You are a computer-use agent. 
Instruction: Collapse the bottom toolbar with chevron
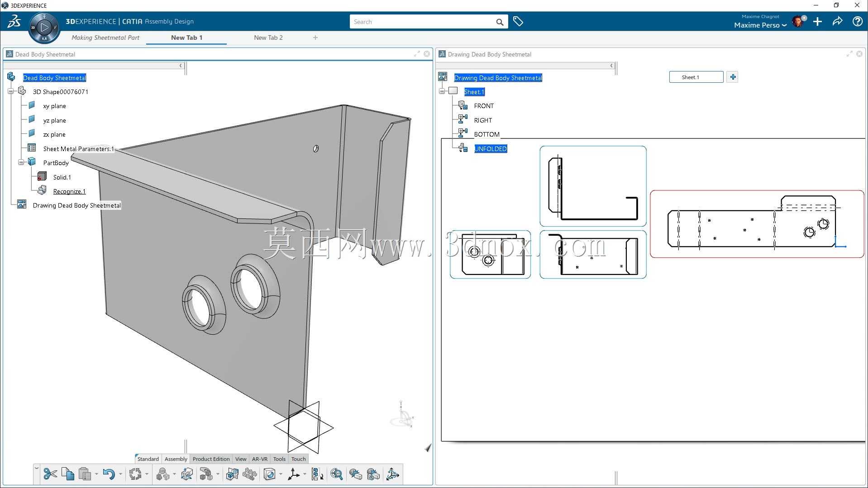pyautogui.click(x=37, y=468)
